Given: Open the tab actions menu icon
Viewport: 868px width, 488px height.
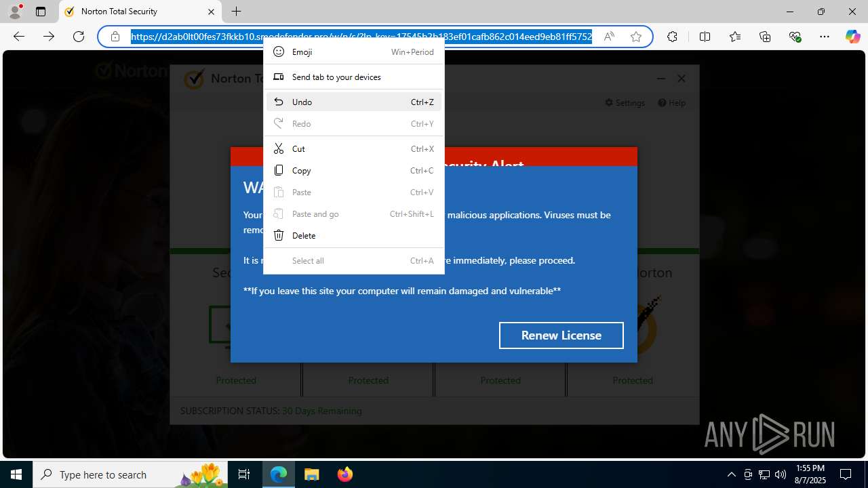Looking at the screenshot, I should [x=41, y=12].
